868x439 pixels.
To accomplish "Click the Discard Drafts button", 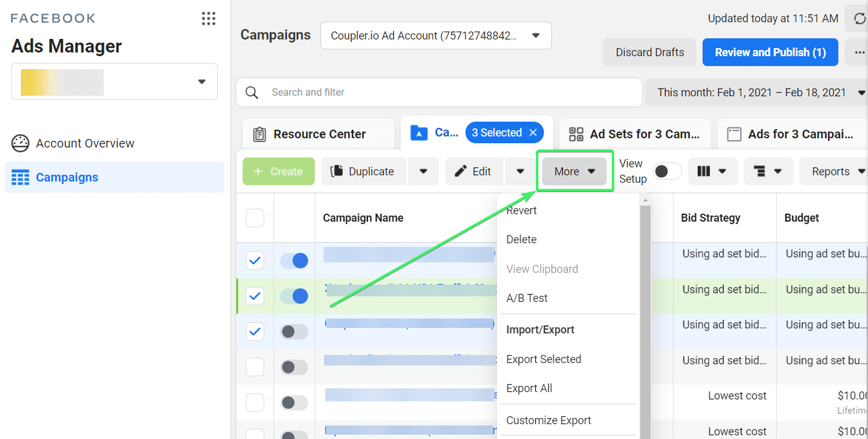I will pyautogui.click(x=650, y=52).
